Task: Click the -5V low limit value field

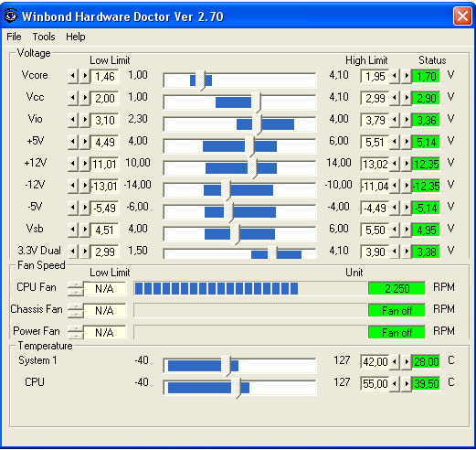Action: pyautogui.click(x=105, y=208)
